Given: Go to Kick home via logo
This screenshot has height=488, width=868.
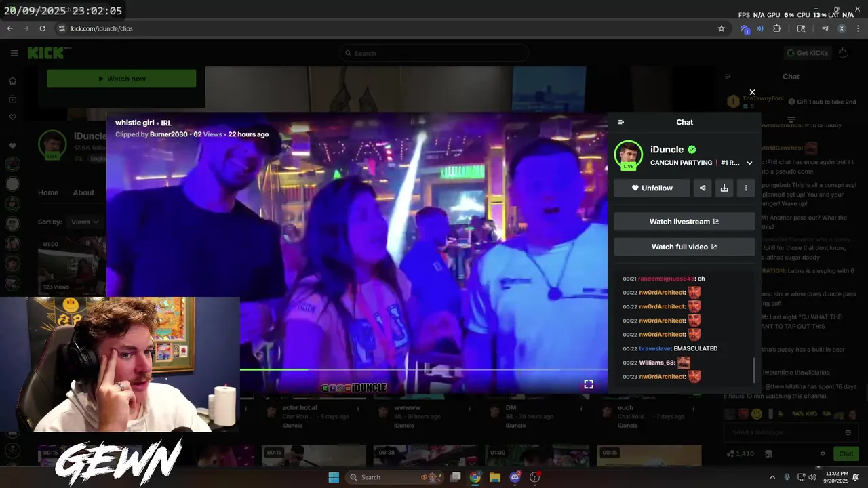Looking at the screenshot, I should (x=49, y=53).
